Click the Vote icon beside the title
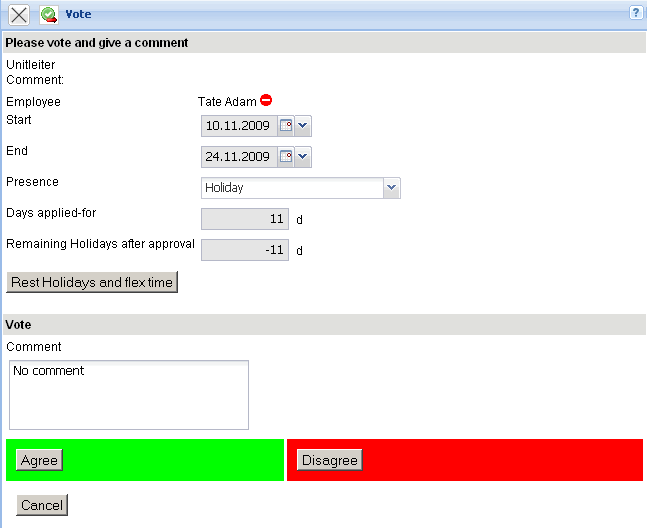The height and width of the screenshot is (528, 647). tap(49, 15)
